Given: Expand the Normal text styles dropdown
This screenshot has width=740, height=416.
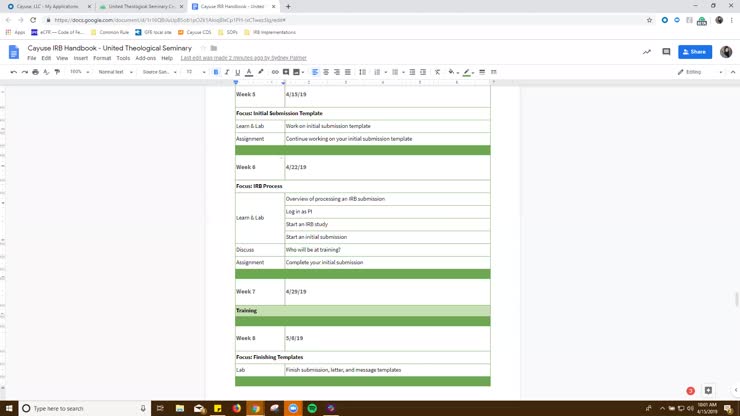Looking at the screenshot, I should click(x=116, y=72).
